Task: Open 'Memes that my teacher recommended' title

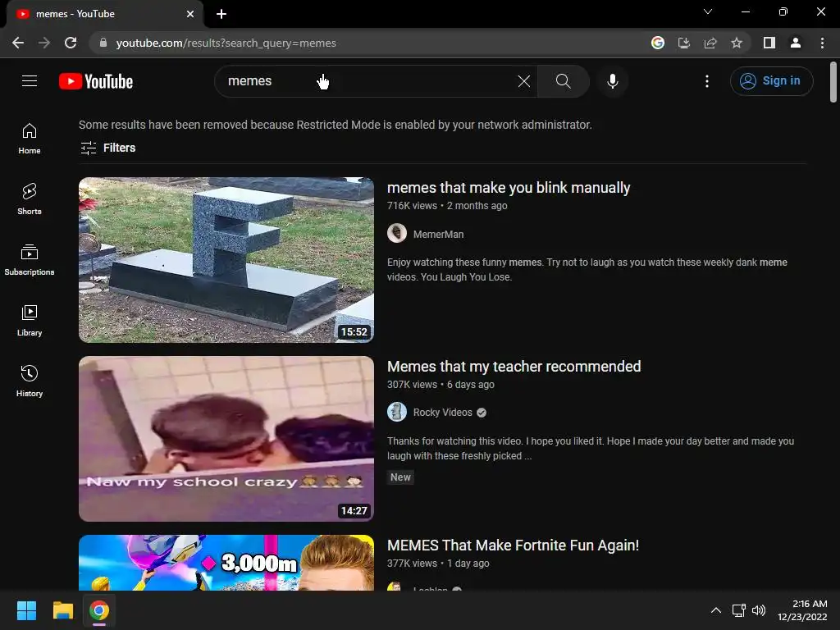Action: pyautogui.click(x=514, y=367)
